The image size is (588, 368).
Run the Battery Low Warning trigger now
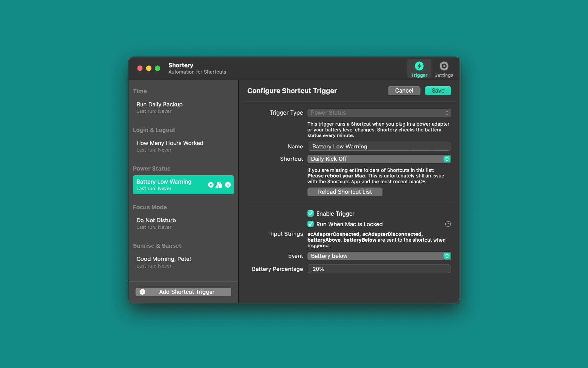211,185
